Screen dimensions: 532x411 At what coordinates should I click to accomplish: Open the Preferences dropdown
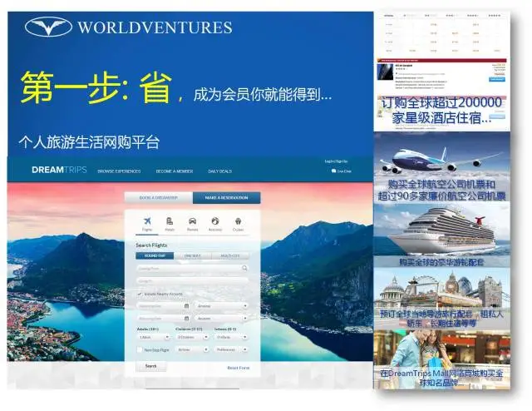[x=231, y=349]
